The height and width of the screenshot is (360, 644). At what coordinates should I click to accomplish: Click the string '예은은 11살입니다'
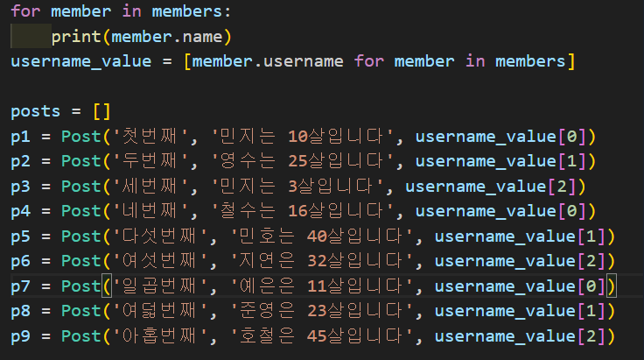pyautogui.click(x=322, y=286)
